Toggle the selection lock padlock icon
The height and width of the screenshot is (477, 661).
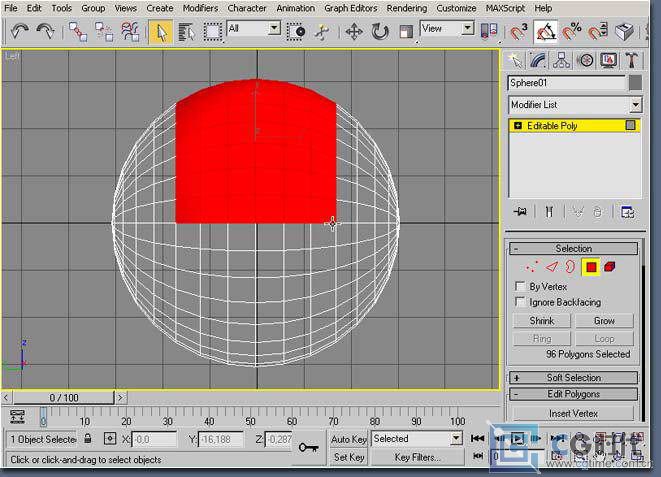88,439
